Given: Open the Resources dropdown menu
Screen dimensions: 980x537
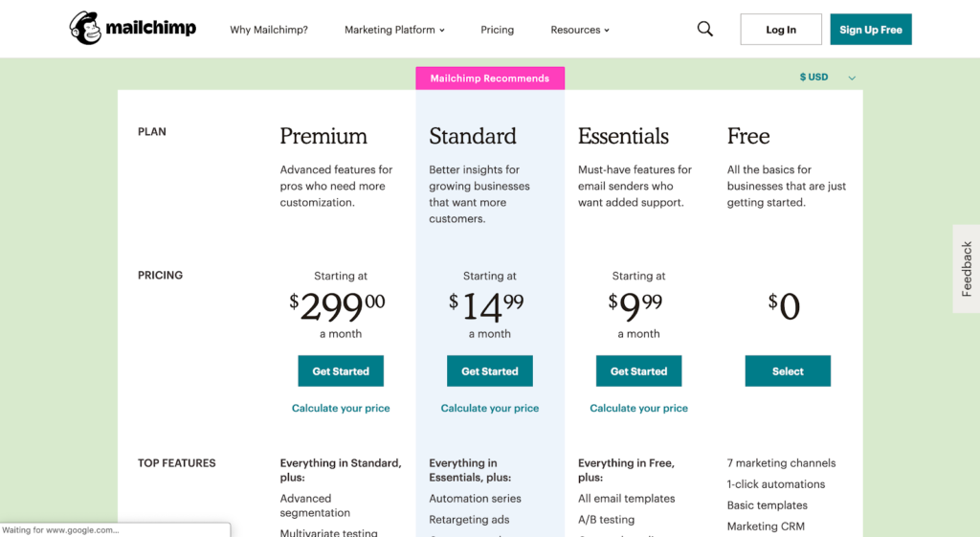Looking at the screenshot, I should [x=580, y=30].
